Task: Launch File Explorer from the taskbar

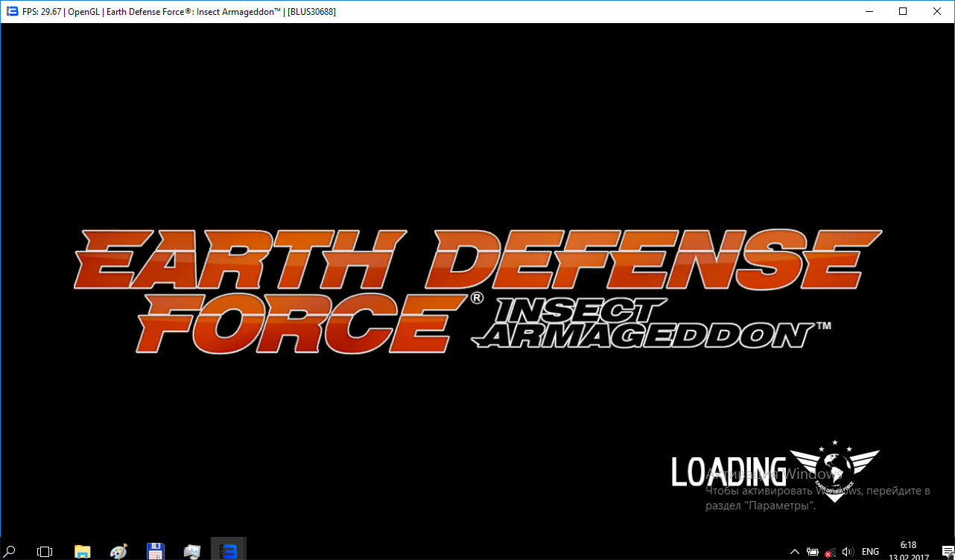Action: (83, 551)
